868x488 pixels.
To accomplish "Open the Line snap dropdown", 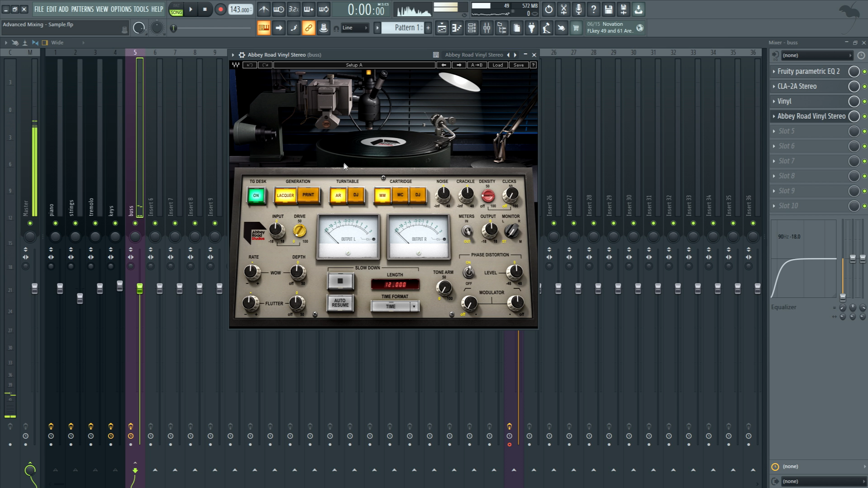I will pos(354,28).
